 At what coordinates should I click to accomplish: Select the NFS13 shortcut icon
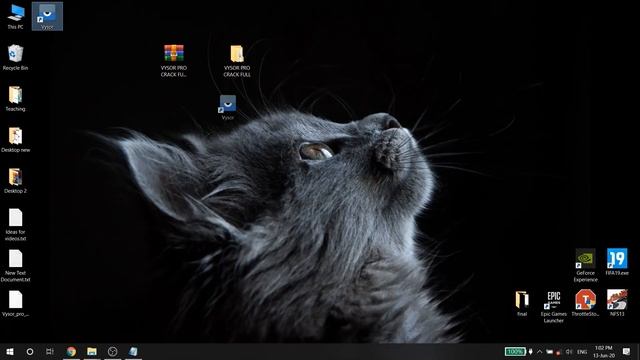click(x=617, y=303)
